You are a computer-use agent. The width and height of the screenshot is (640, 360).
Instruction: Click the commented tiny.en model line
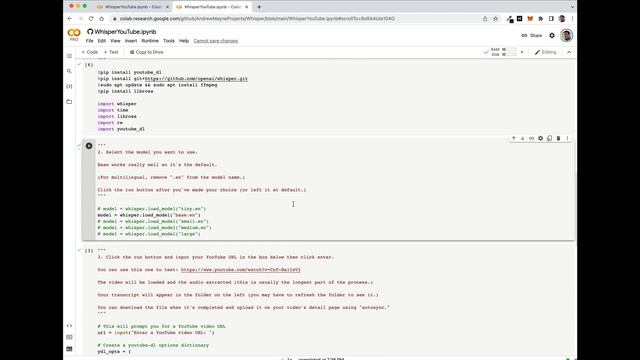click(x=151, y=209)
